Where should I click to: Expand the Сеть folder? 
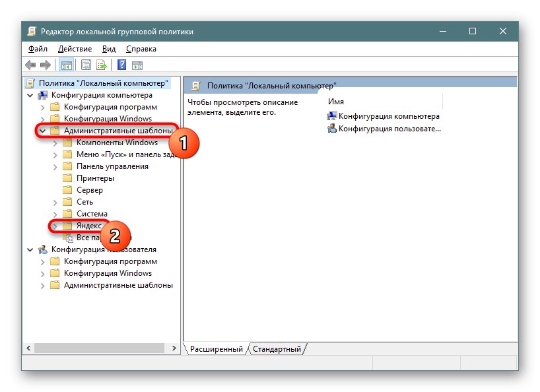[55, 203]
